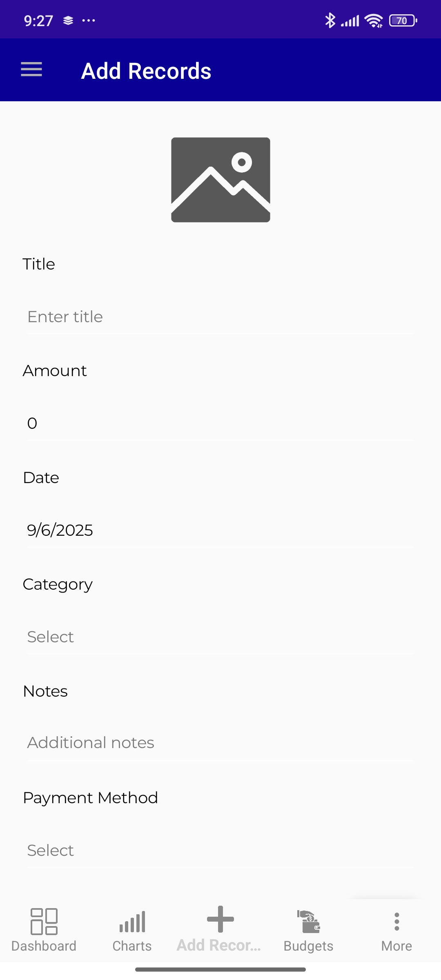Tap the battery indicator icon
441x980 pixels.
coord(403,20)
